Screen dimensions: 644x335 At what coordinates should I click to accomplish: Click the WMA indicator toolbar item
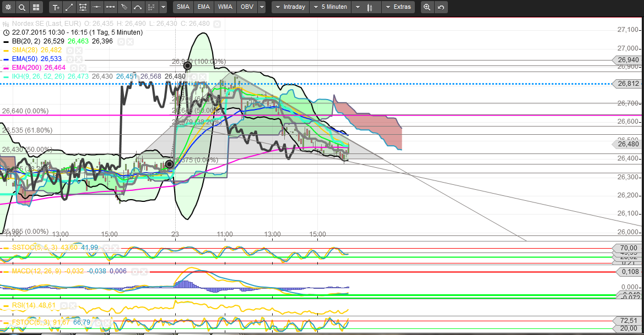[x=224, y=7]
